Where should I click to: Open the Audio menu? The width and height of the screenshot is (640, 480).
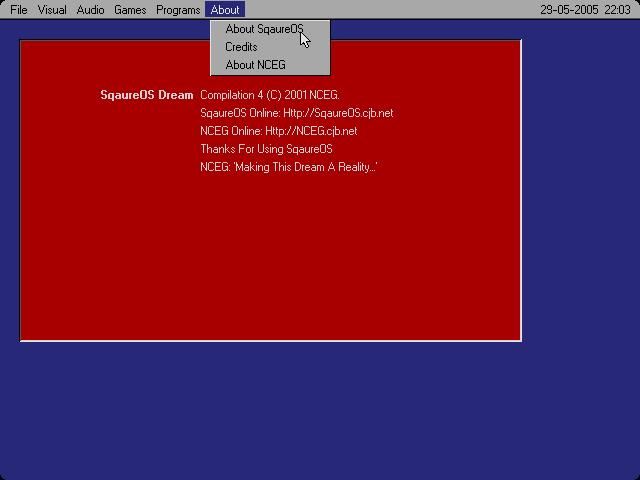point(90,10)
